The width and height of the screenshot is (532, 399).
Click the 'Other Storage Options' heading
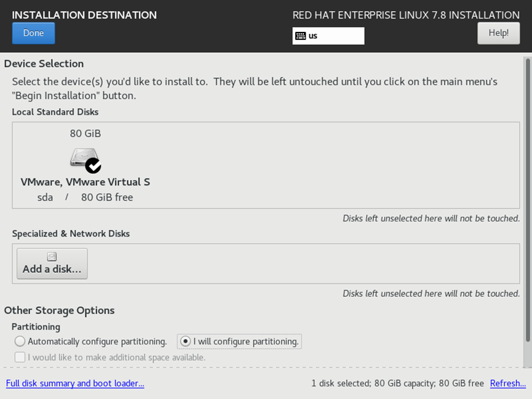pos(59,310)
